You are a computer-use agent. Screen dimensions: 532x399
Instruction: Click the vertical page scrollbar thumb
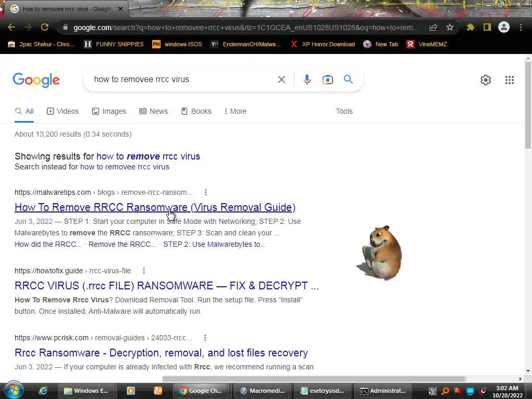pyautogui.click(x=528, y=105)
